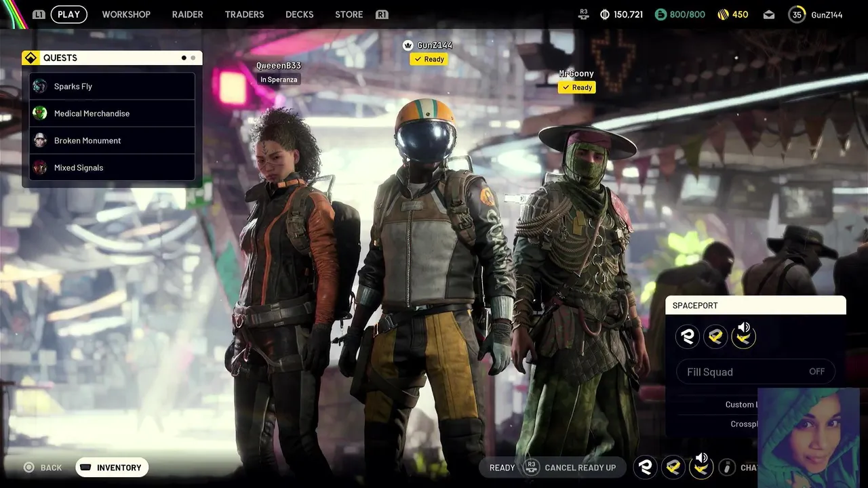
Task: Select the Broken Monument quest text
Action: point(87,140)
